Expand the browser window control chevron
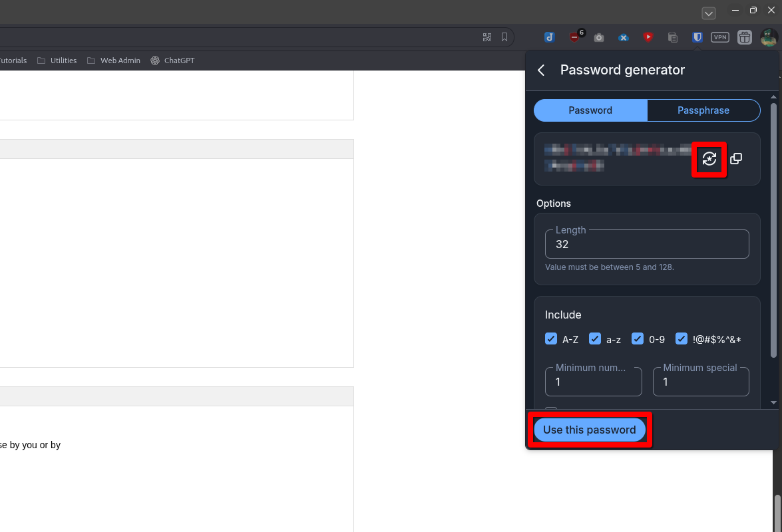Screen dimensions: 782x532 [708, 13]
